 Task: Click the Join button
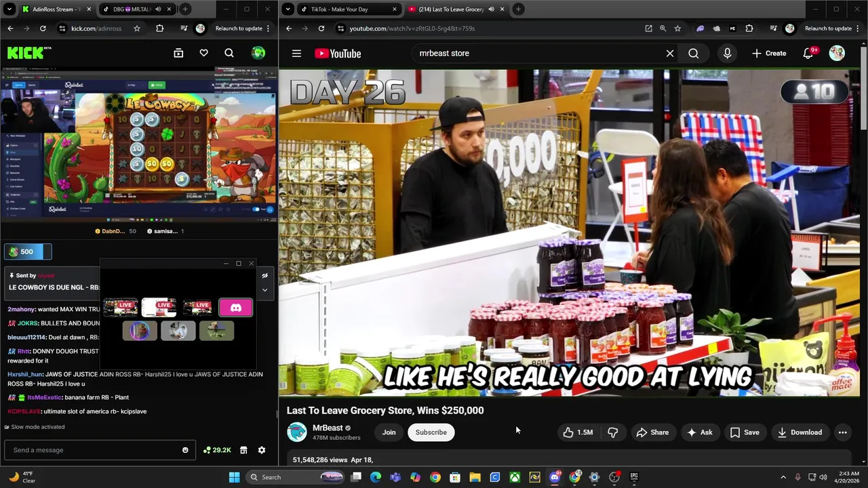(389, 432)
